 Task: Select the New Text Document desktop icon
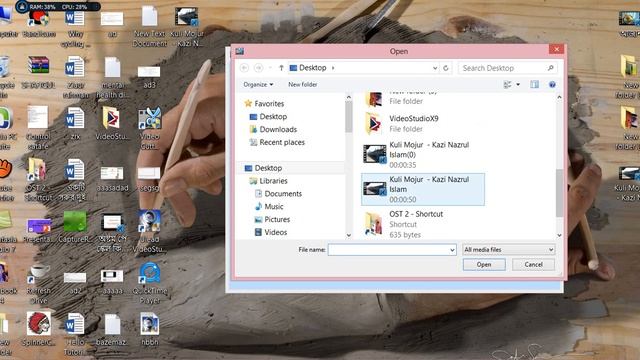[x=149, y=26]
